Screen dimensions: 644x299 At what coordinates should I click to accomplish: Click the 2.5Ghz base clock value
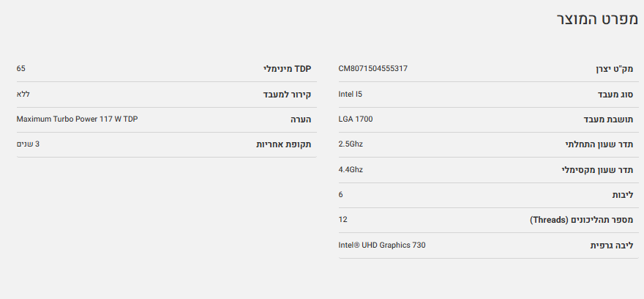click(351, 144)
